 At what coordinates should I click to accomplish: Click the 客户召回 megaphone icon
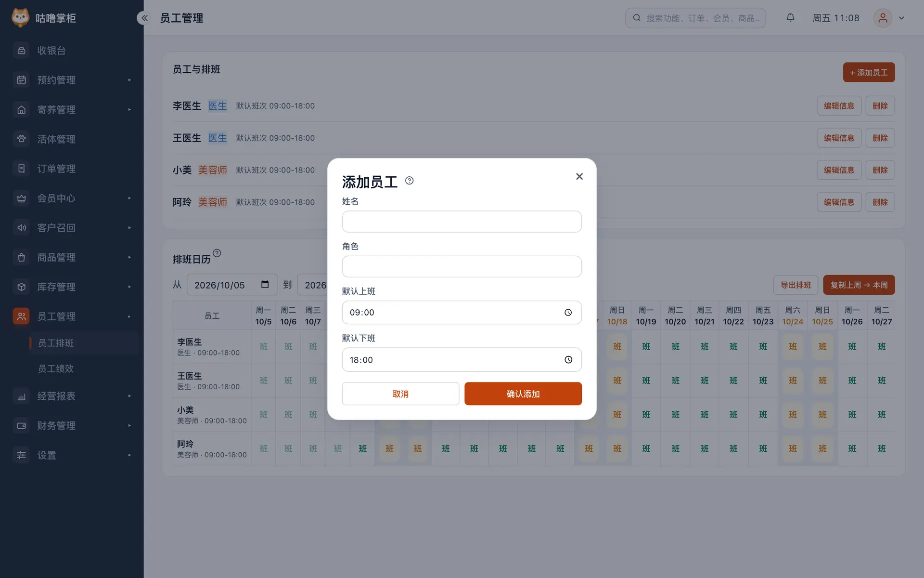(x=21, y=228)
